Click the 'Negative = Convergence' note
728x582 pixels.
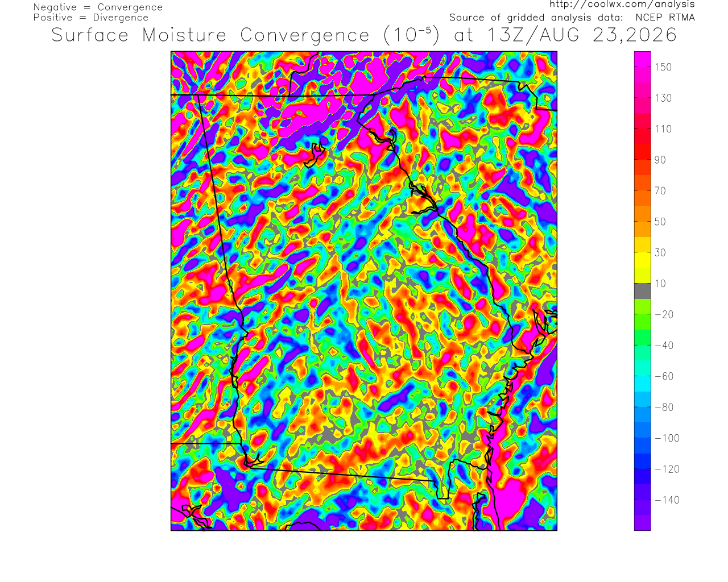98,7
